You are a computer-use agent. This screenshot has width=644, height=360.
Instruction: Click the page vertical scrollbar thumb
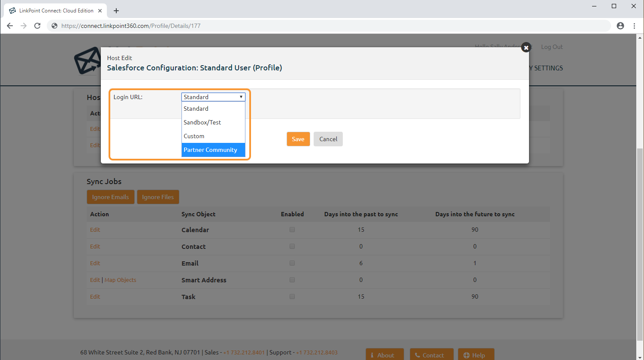(640, 245)
